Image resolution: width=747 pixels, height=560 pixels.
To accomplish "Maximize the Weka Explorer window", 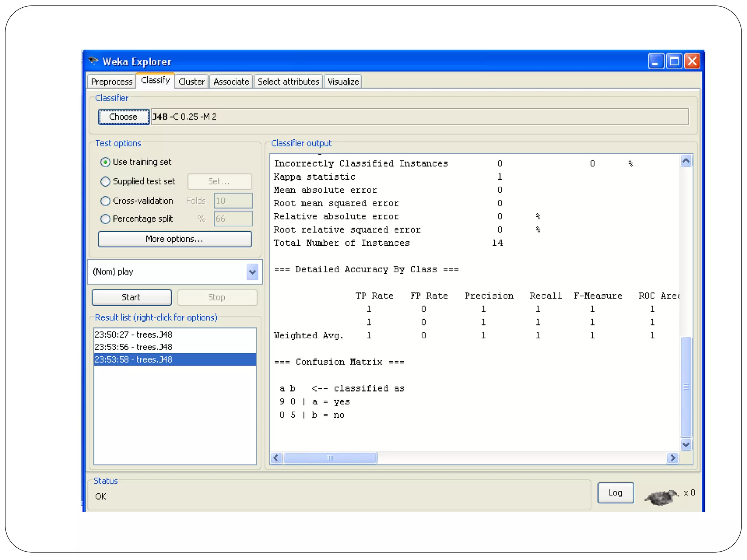I will pyautogui.click(x=674, y=61).
